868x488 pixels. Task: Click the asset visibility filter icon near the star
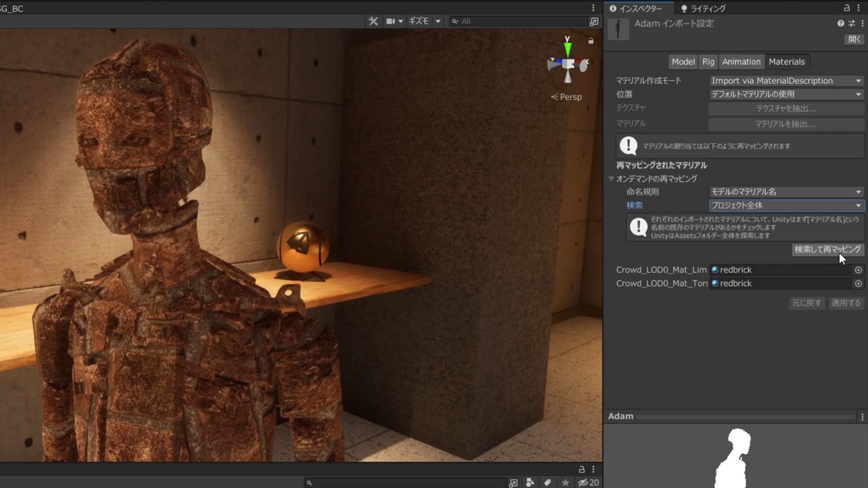click(x=530, y=482)
